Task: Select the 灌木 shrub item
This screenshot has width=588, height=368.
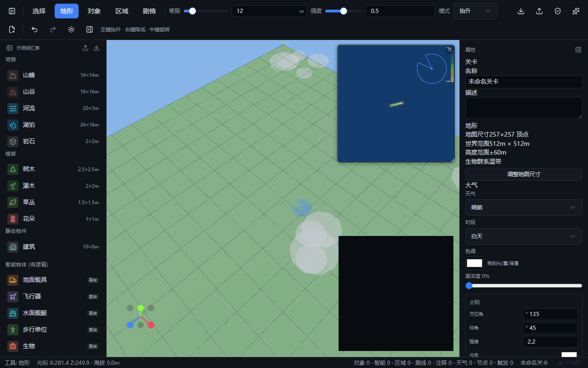Action: tap(53, 185)
